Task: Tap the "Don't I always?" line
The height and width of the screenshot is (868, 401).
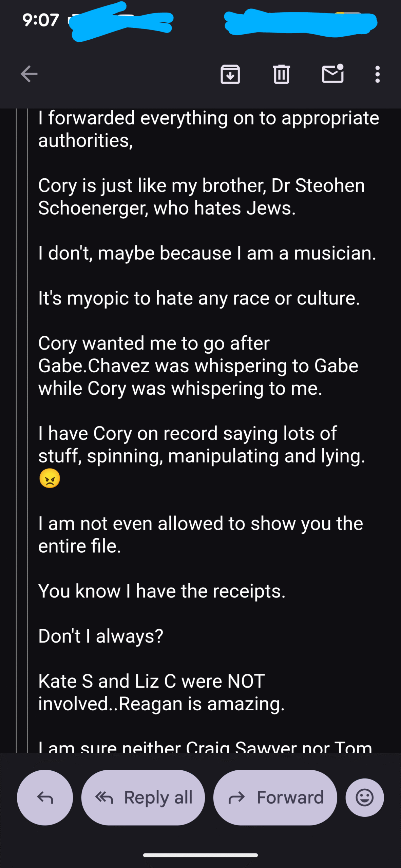Action: [x=101, y=636]
